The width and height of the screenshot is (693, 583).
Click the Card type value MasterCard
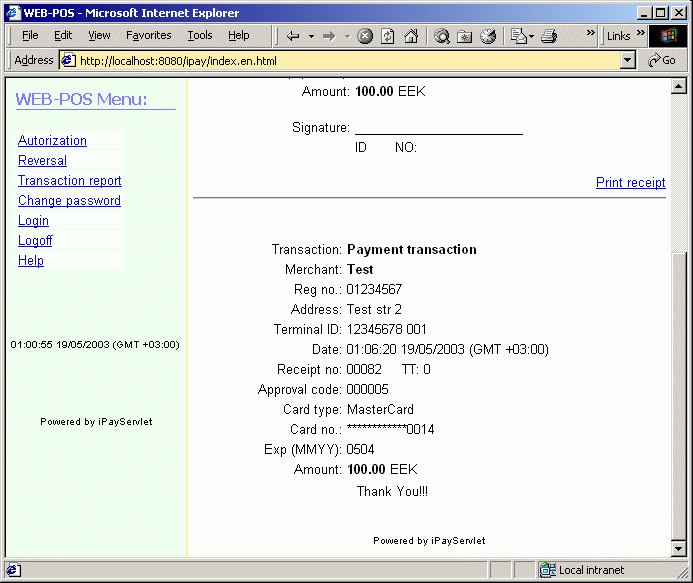(x=380, y=409)
